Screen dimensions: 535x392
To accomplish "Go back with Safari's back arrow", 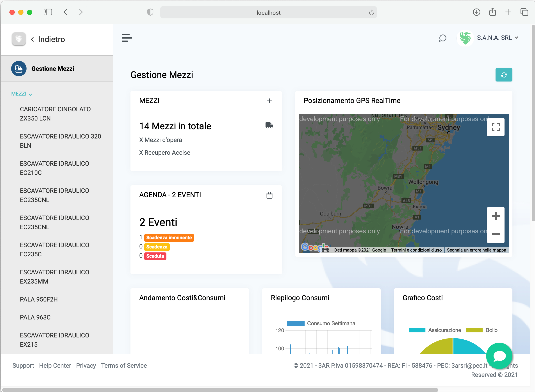I will (66, 12).
